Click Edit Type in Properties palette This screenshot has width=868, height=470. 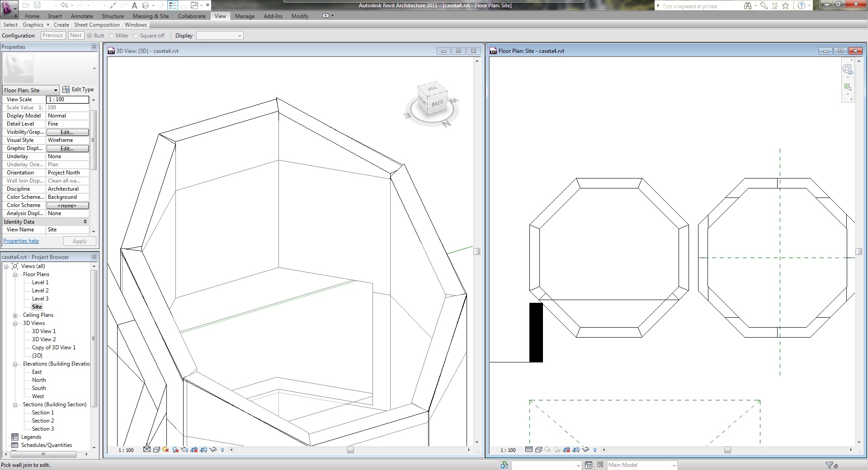point(78,89)
